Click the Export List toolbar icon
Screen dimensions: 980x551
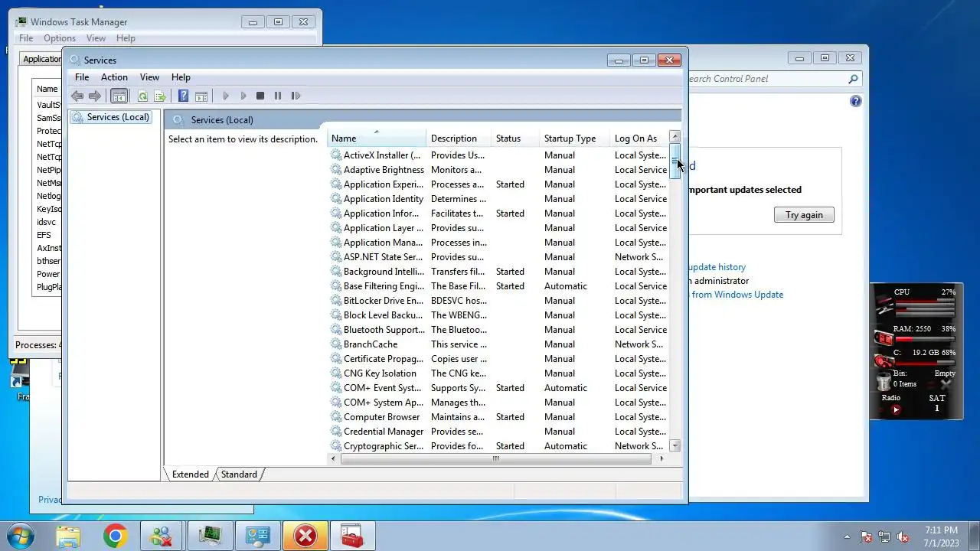coord(160,96)
